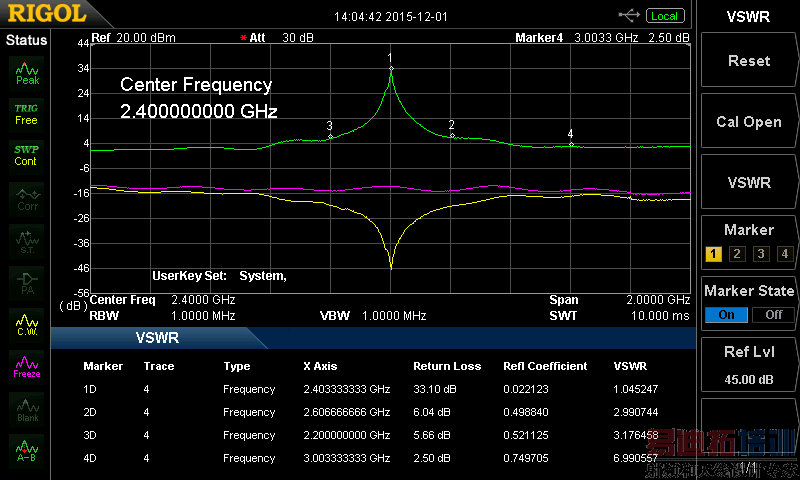
Task: Click the SWP Cont status icon
Action: click(x=27, y=155)
